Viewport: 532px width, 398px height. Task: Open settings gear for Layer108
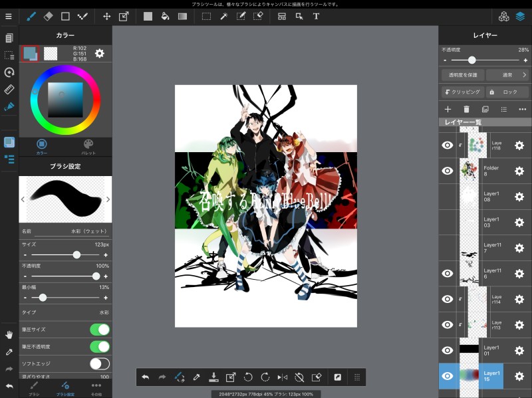(x=519, y=197)
